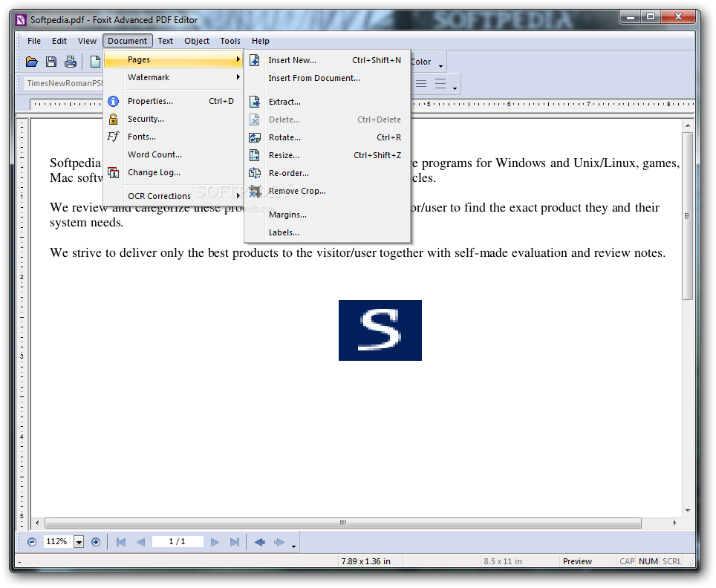This screenshot has height=588, width=716.
Task: Open the TimesNewRomanPS font combo box
Action: (65, 83)
